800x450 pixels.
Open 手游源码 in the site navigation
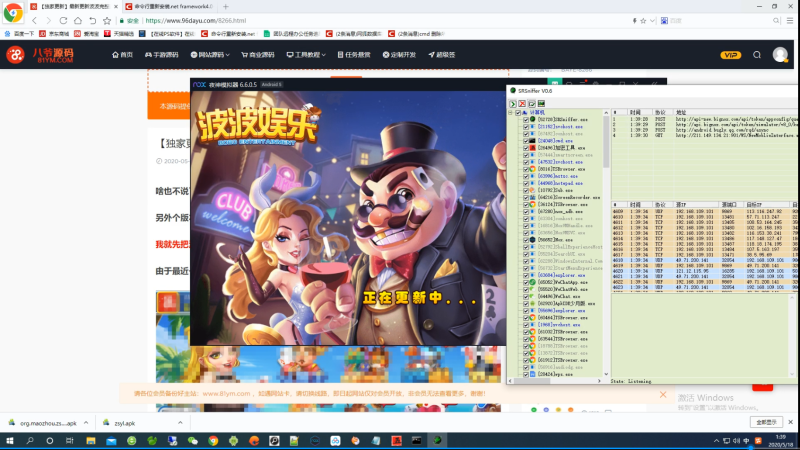point(162,55)
